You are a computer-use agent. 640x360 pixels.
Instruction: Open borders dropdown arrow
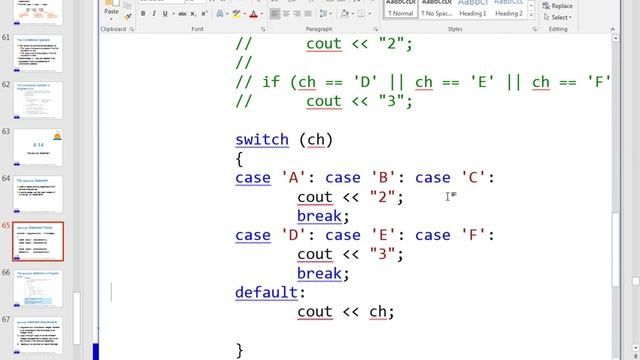(x=369, y=14)
